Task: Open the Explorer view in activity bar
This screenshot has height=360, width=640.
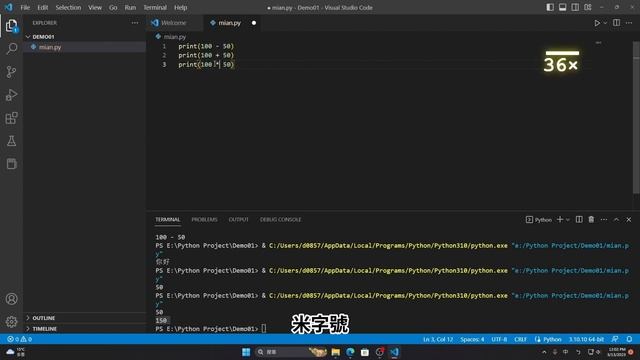Action: (11, 26)
